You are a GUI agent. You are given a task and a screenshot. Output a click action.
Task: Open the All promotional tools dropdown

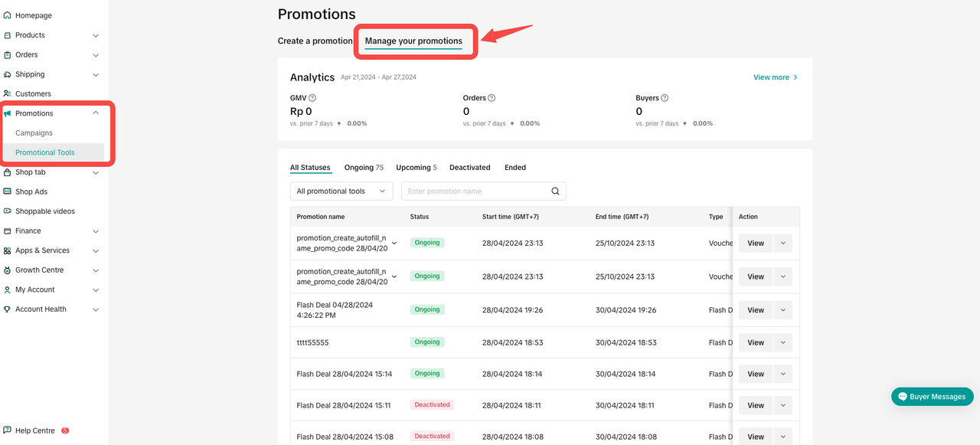click(341, 191)
